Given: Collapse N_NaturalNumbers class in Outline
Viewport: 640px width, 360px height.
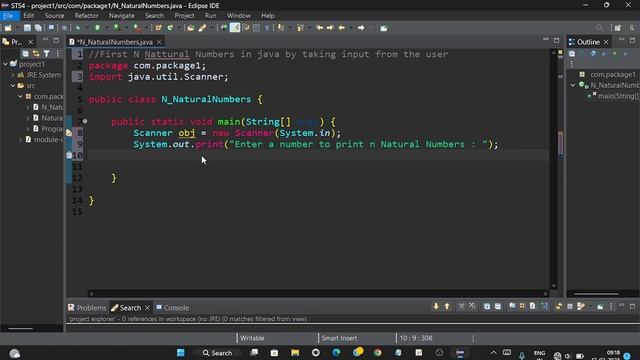Looking at the screenshot, I should pos(573,85).
